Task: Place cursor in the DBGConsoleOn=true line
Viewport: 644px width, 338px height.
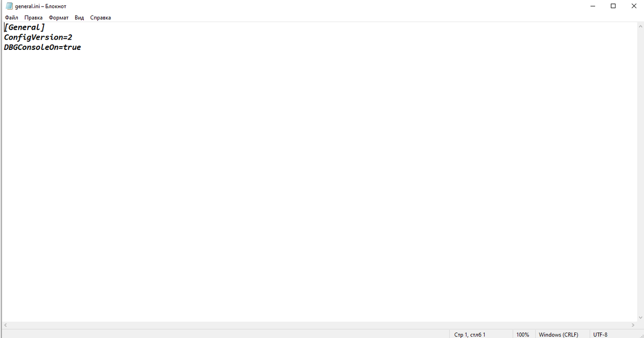Action: point(42,47)
